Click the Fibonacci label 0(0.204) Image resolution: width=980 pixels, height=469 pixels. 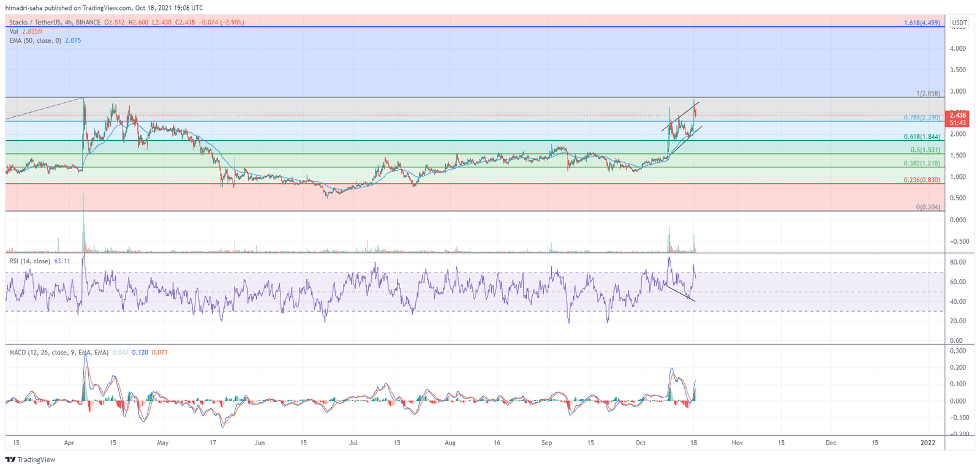928,208
